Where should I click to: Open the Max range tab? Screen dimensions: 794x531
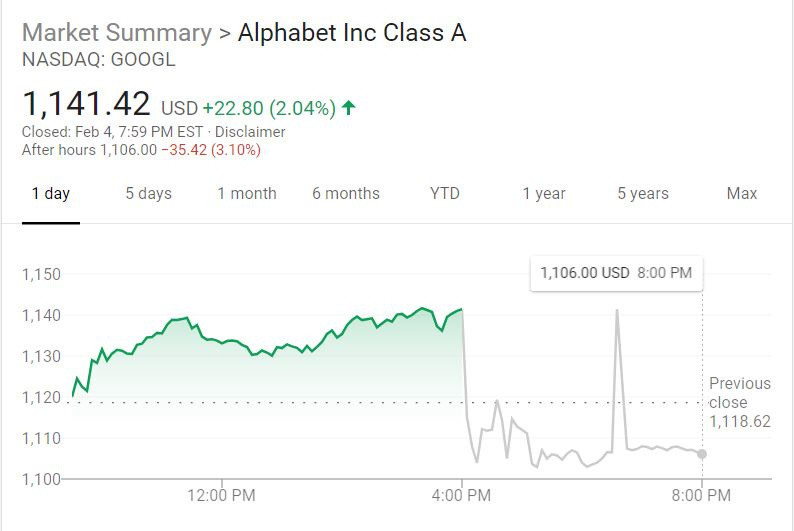pos(742,194)
